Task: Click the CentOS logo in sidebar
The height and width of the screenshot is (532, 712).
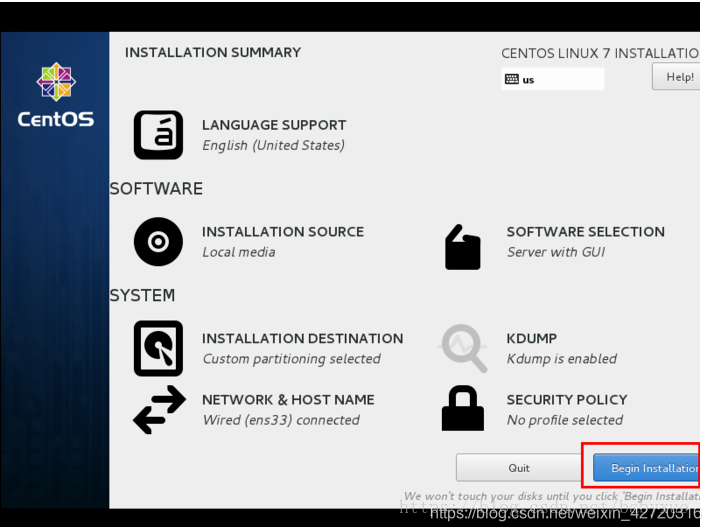Action: click(56, 82)
